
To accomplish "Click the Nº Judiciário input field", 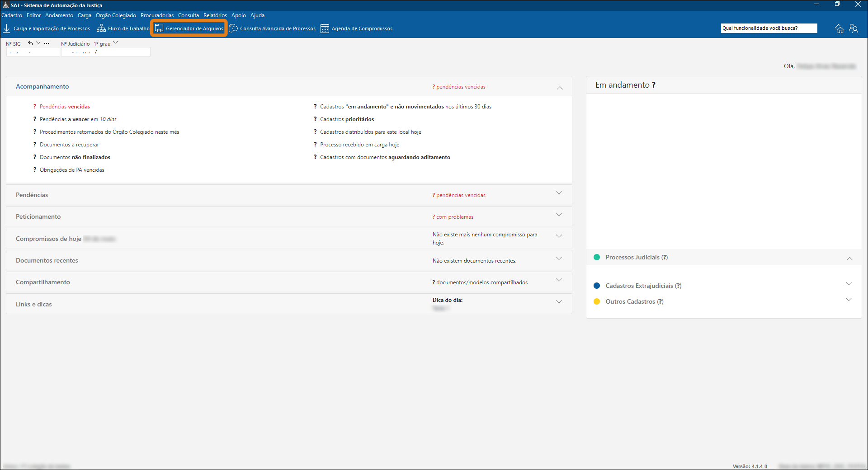I will [x=106, y=52].
